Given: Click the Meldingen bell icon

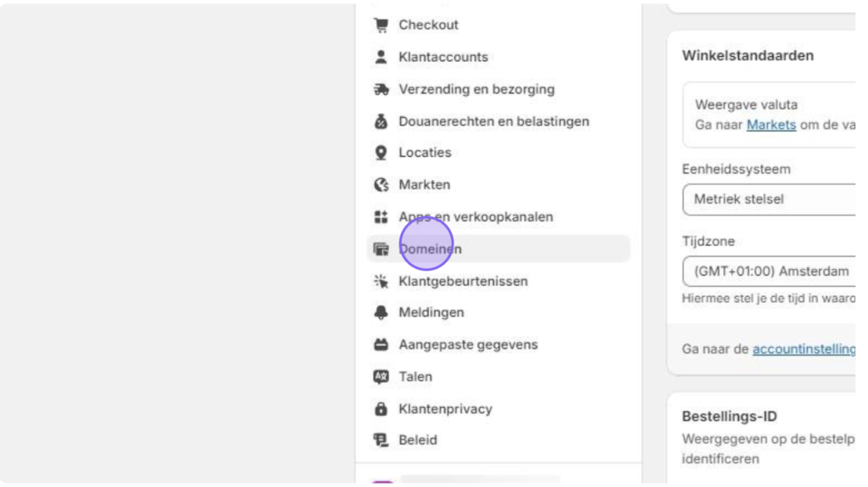Looking at the screenshot, I should [381, 312].
